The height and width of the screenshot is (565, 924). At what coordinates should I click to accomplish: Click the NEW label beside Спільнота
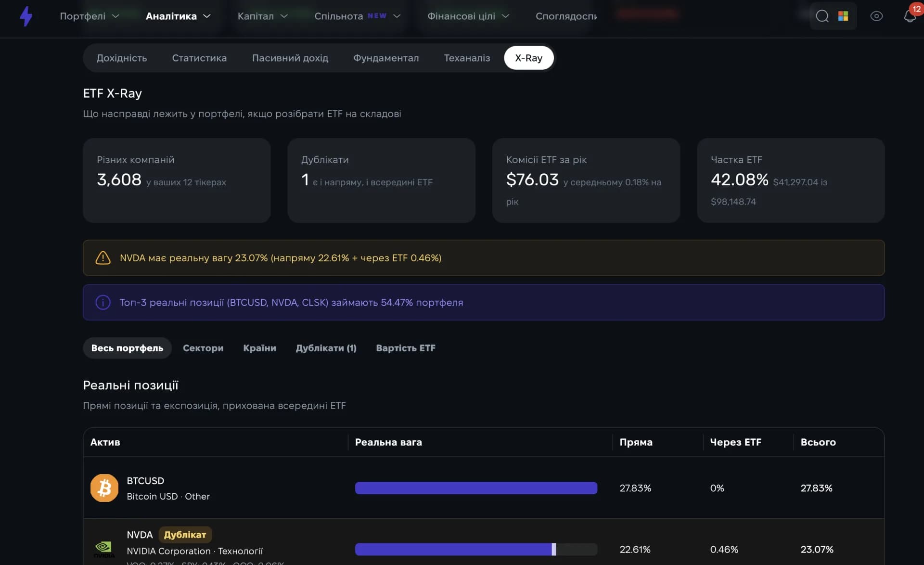click(x=377, y=16)
